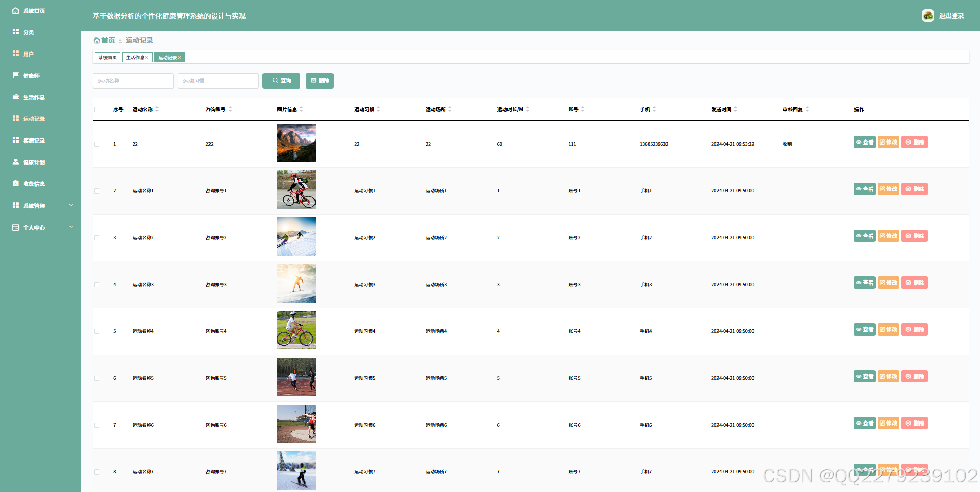Click the flag icon next to 健康师
Screen dimensions: 980x492
pos(15,75)
